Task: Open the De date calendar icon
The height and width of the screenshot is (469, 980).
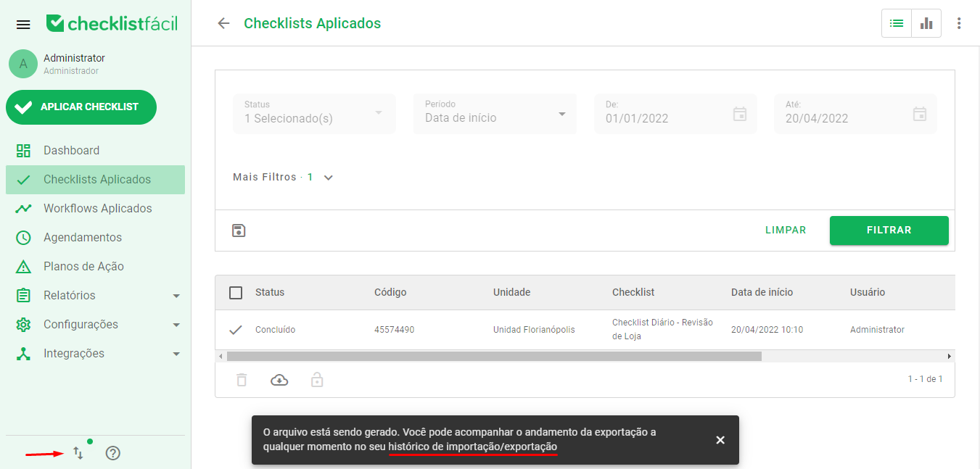Action: 740,114
